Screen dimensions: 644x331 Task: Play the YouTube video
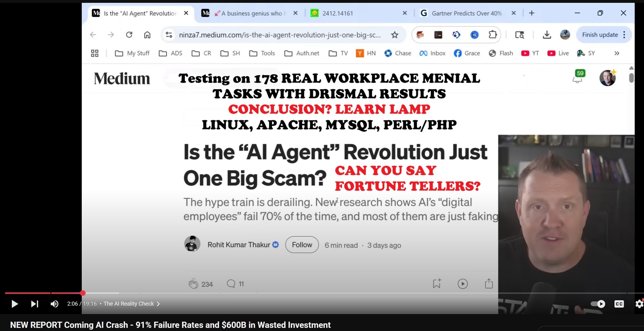14,304
